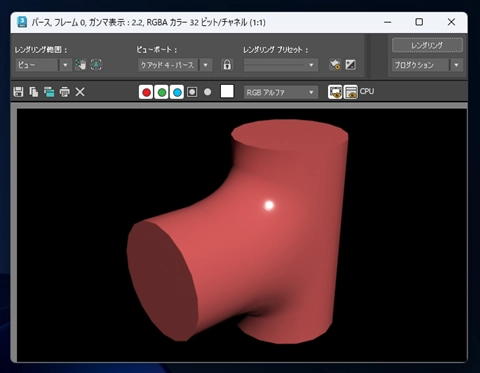Viewport: 480px width, 373px height.
Task: Toggle the red channel
Action: tap(146, 92)
